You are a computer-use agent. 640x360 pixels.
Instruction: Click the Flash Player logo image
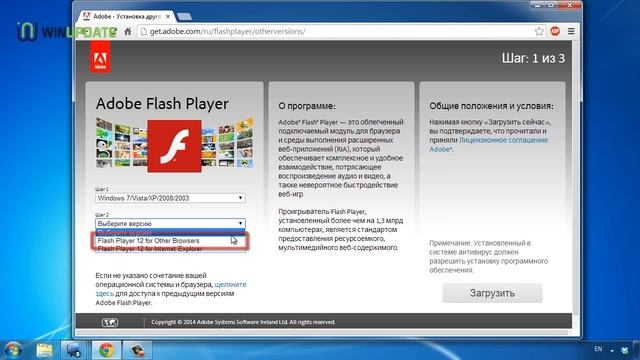[x=174, y=146]
